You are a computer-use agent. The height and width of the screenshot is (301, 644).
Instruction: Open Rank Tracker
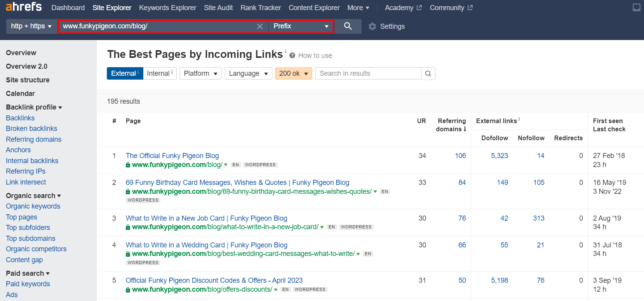point(261,8)
